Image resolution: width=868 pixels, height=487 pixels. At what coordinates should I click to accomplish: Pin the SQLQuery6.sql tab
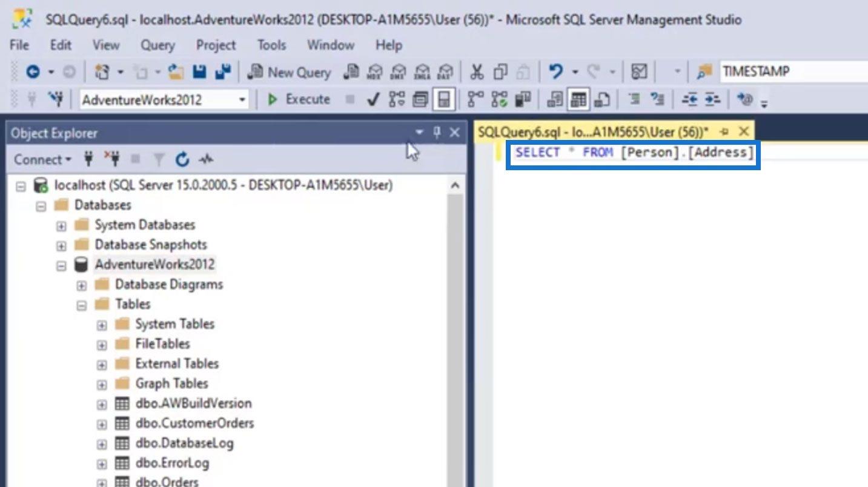(724, 131)
